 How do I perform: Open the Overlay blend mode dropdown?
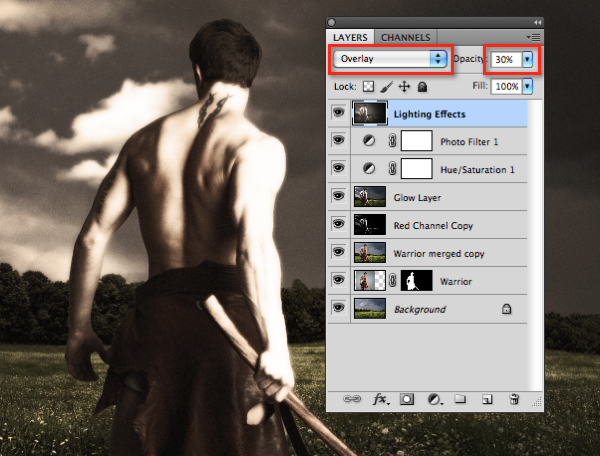click(390, 59)
